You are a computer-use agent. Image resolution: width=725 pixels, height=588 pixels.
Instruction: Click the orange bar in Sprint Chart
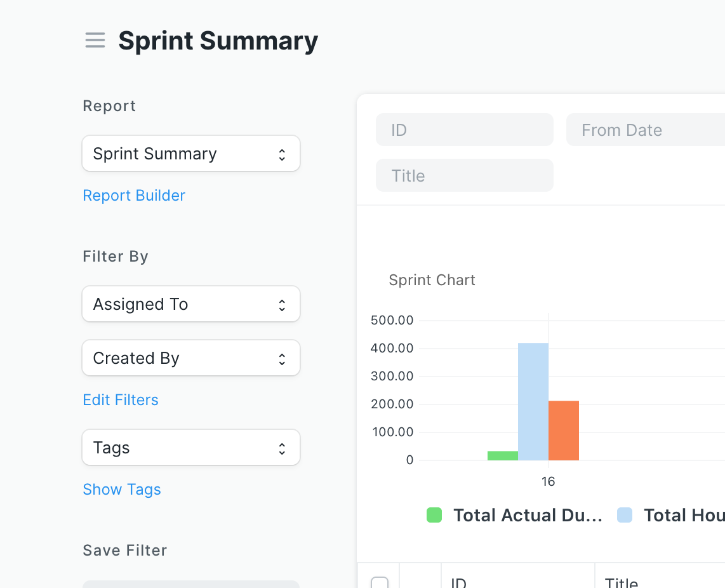pyautogui.click(x=564, y=429)
